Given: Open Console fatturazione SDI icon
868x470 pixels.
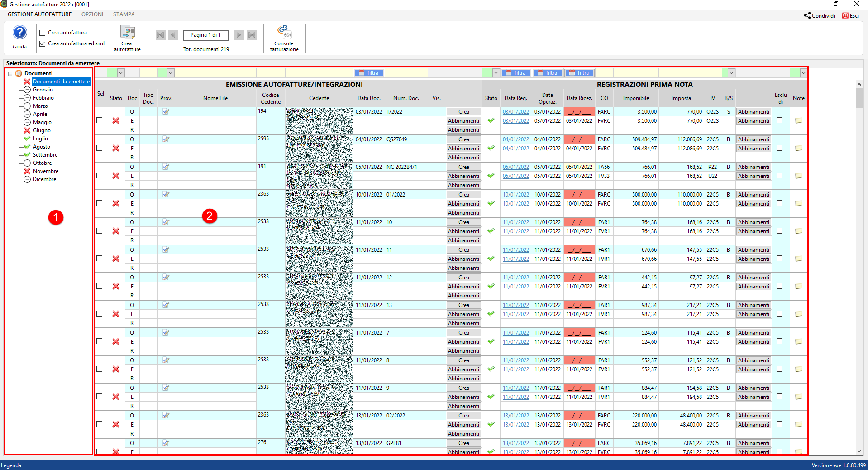Looking at the screenshot, I should pos(284,32).
